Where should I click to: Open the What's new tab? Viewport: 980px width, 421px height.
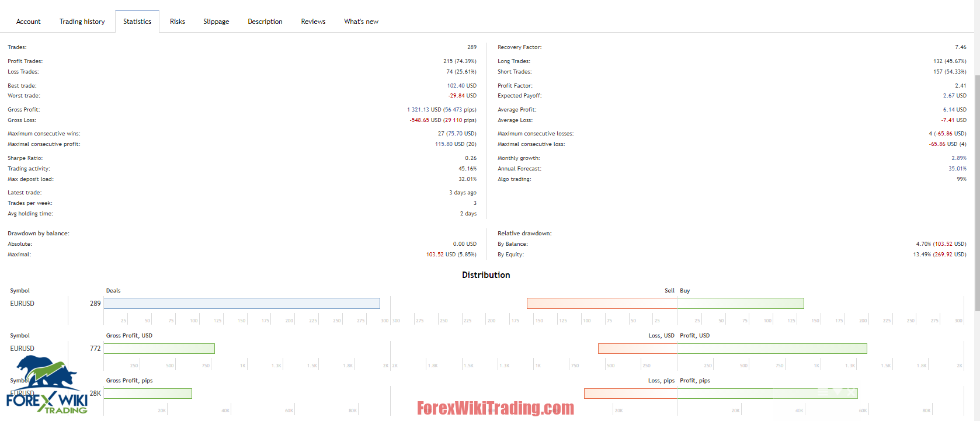pyautogui.click(x=361, y=22)
